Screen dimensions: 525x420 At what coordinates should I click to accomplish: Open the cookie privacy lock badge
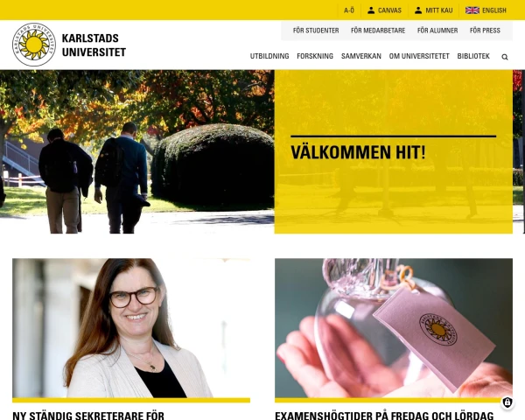click(507, 402)
